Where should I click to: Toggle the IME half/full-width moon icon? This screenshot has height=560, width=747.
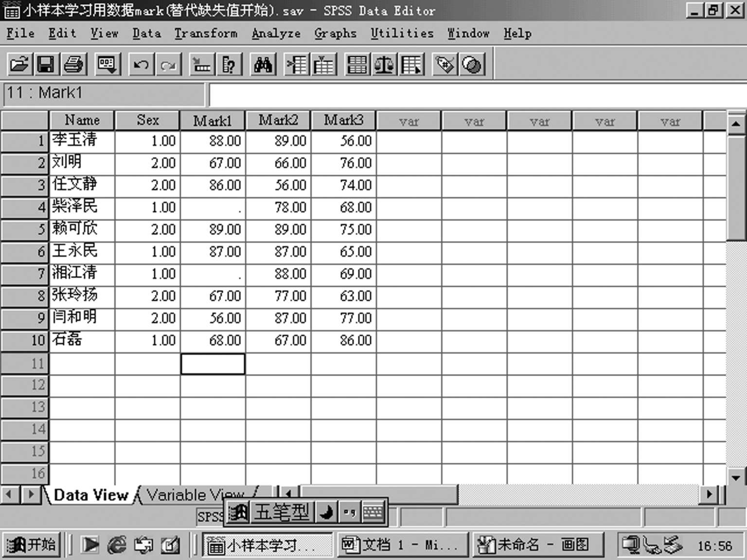pos(326,512)
